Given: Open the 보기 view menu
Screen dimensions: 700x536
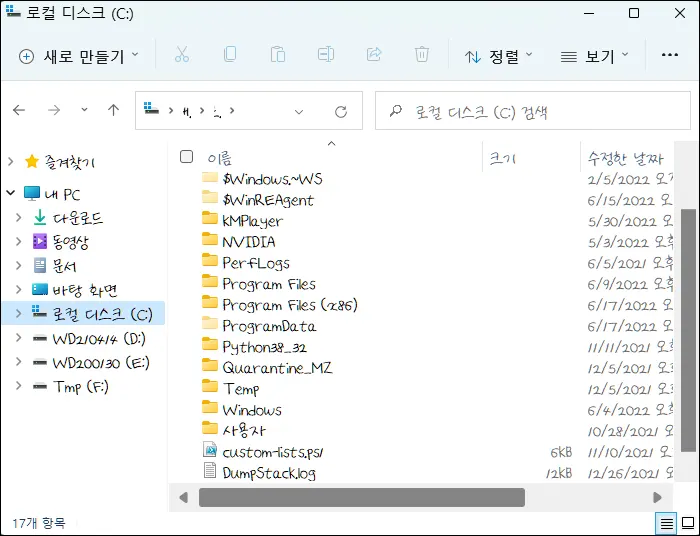Looking at the screenshot, I should [x=594, y=56].
